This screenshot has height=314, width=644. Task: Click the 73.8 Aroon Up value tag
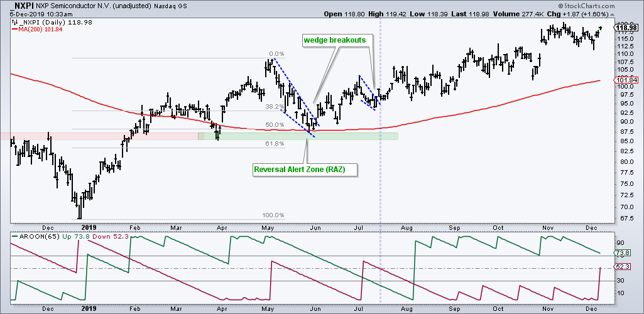(x=622, y=253)
